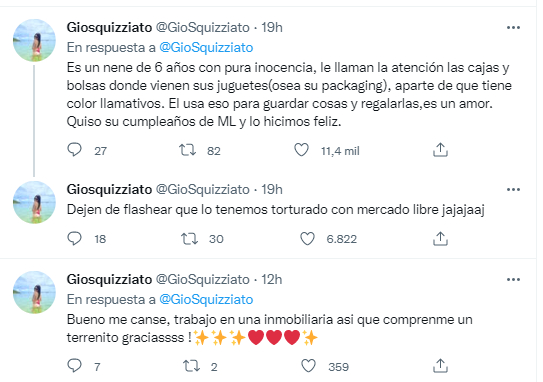Retweet the tweet with 82 retweets
This screenshot has height=382, width=543.
[x=187, y=150]
